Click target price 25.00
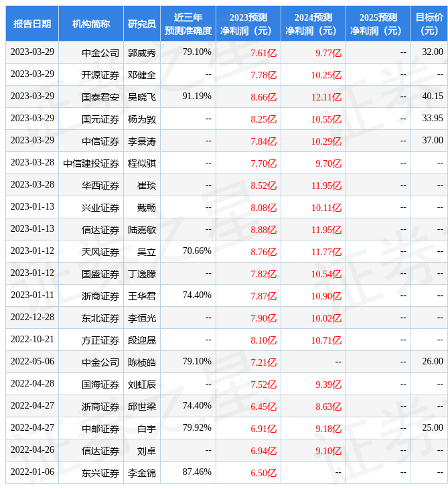This screenshot has width=448, height=489. click(433, 428)
